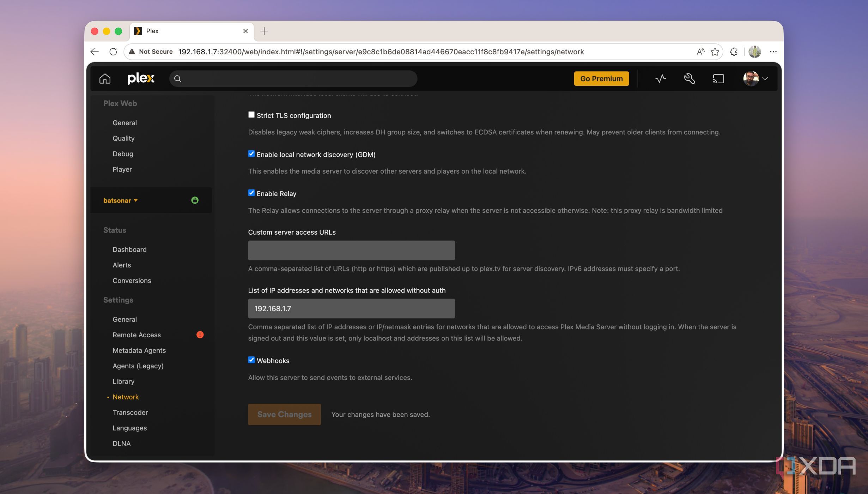Click the Save Changes button
The height and width of the screenshot is (494, 868).
pyautogui.click(x=284, y=414)
